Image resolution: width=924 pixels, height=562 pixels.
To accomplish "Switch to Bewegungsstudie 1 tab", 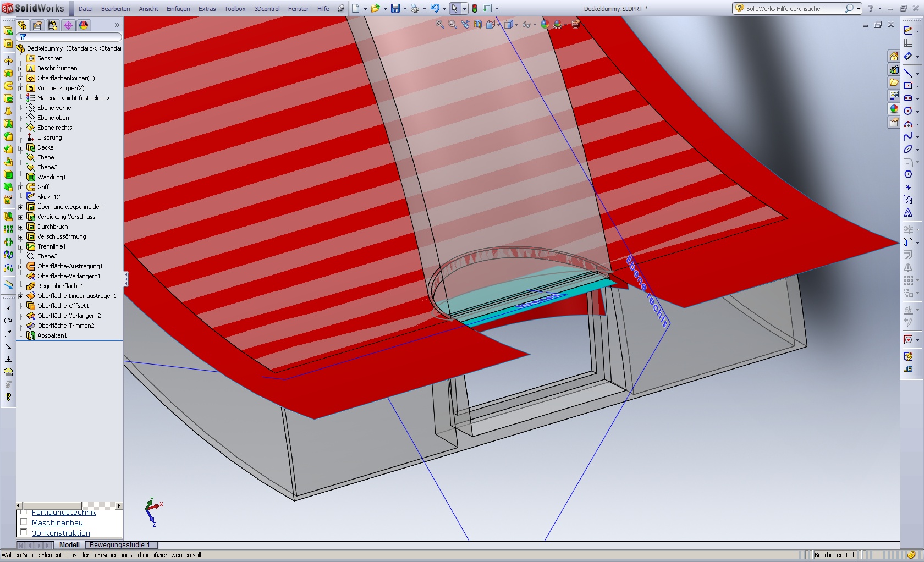I will (x=119, y=545).
